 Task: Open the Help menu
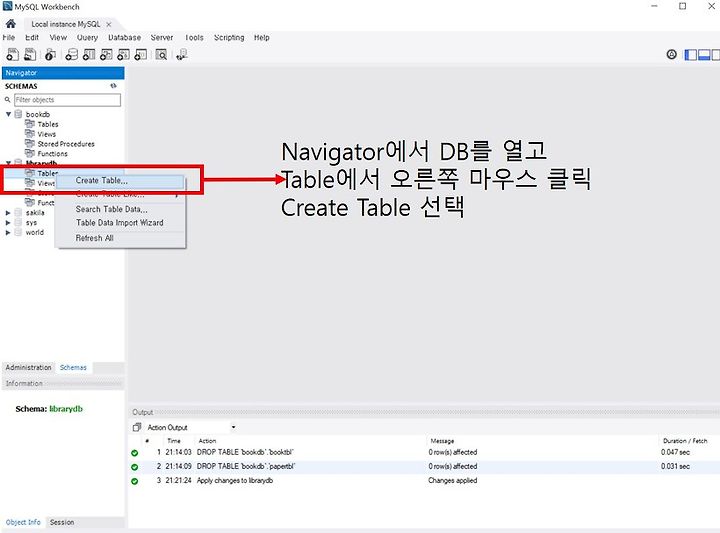click(262, 38)
